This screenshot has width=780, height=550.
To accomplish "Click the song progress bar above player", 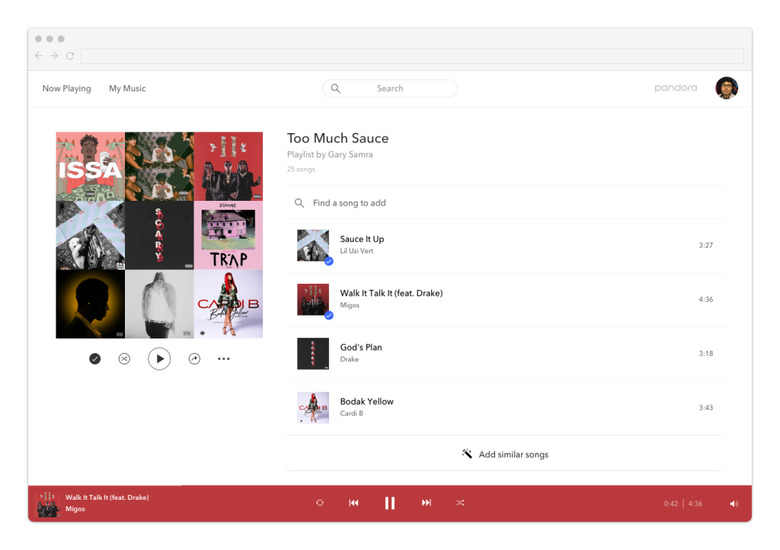I will coord(390,486).
